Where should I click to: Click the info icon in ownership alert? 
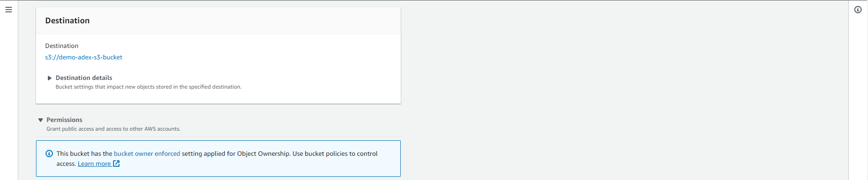pos(49,154)
